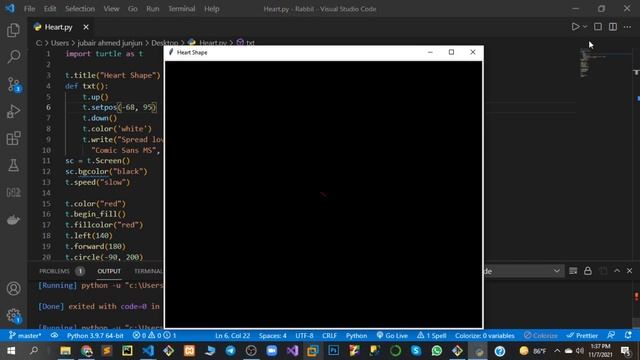640x360 pixels.
Task: Clear the output panel
Action: coord(573,271)
